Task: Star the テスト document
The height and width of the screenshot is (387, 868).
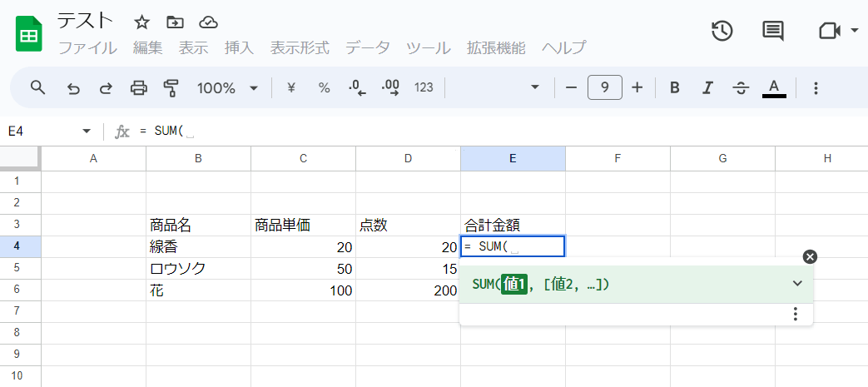Action: tap(141, 22)
